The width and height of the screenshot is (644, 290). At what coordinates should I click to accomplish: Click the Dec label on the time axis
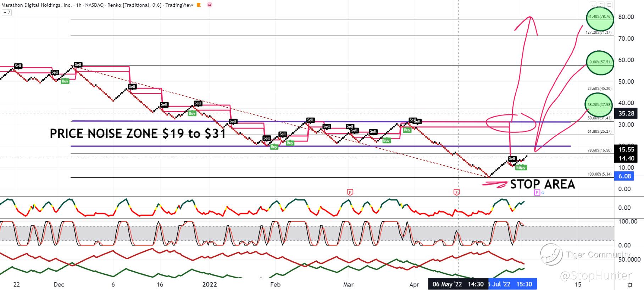pyautogui.click(x=59, y=284)
